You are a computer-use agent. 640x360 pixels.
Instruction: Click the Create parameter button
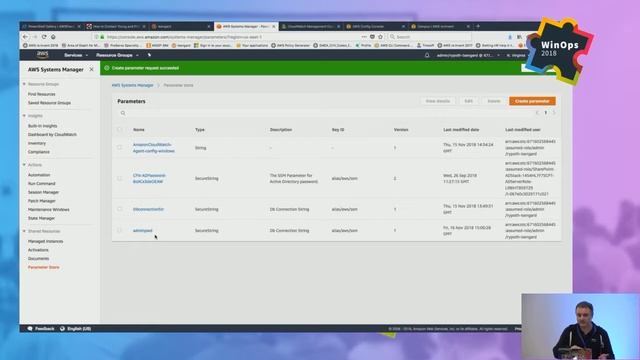532,101
